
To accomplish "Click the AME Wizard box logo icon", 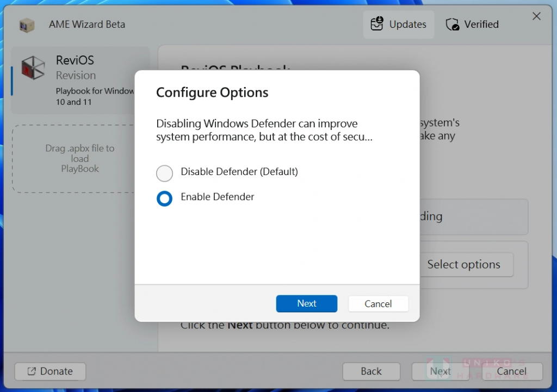I will tap(27, 25).
